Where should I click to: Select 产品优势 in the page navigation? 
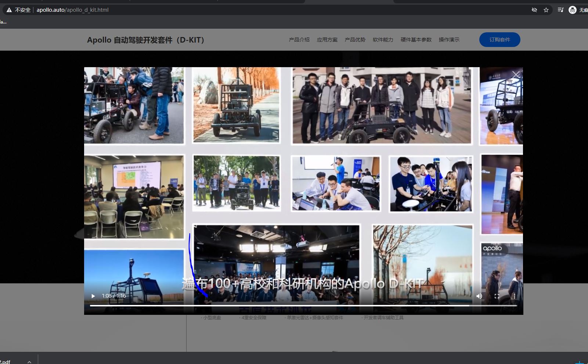pos(355,40)
